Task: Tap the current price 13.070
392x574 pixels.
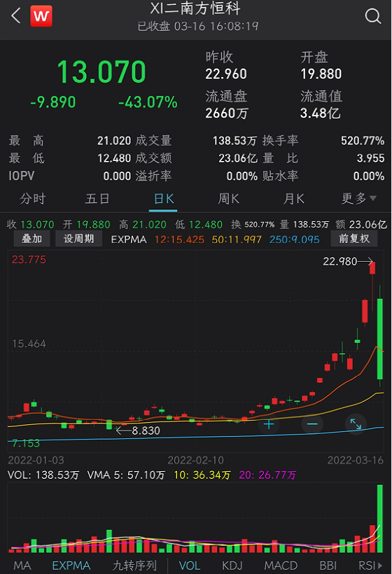Action: pyautogui.click(x=101, y=71)
